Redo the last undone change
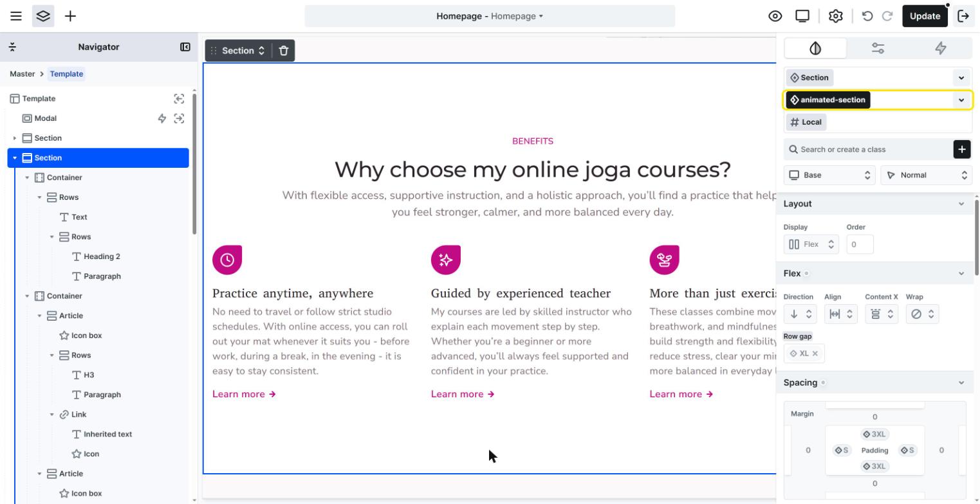This screenshot has width=980, height=504. pos(887,16)
